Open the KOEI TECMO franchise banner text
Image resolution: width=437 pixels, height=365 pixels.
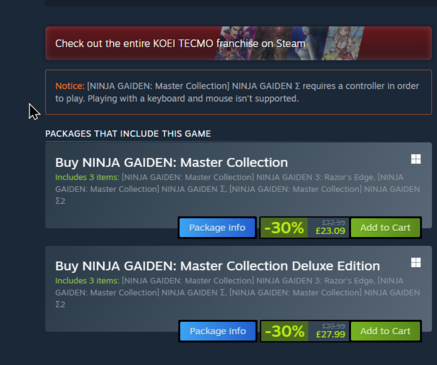click(180, 44)
